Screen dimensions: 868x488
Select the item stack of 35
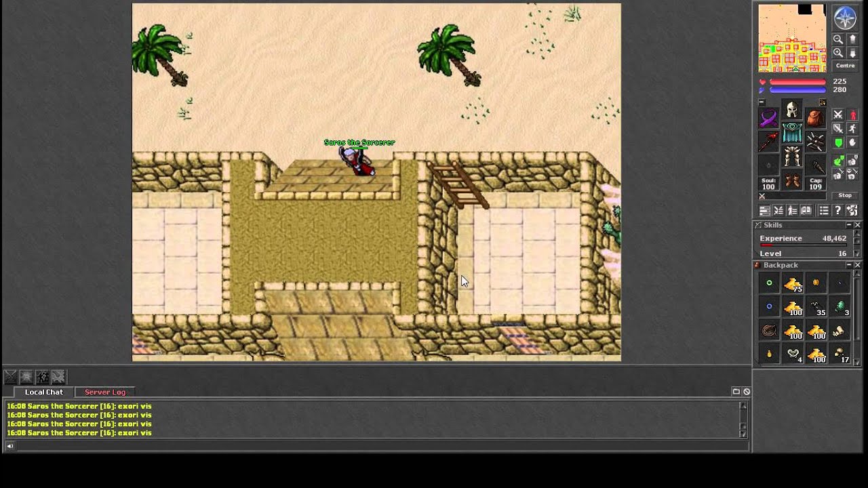(x=816, y=307)
